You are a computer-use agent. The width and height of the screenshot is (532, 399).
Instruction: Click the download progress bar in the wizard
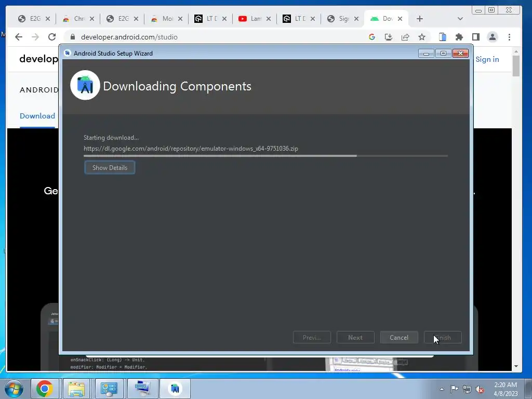265,156
